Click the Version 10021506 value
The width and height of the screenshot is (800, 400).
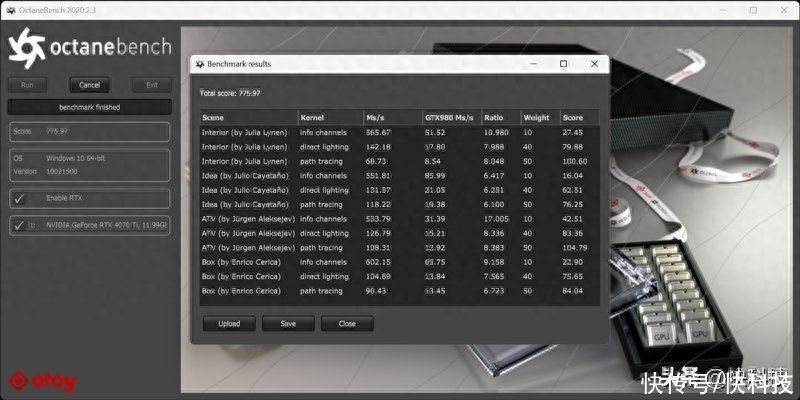pyautogui.click(x=62, y=171)
